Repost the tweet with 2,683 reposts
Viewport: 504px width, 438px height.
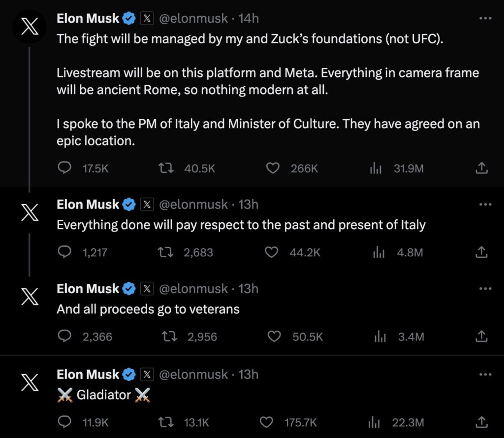[x=166, y=252]
